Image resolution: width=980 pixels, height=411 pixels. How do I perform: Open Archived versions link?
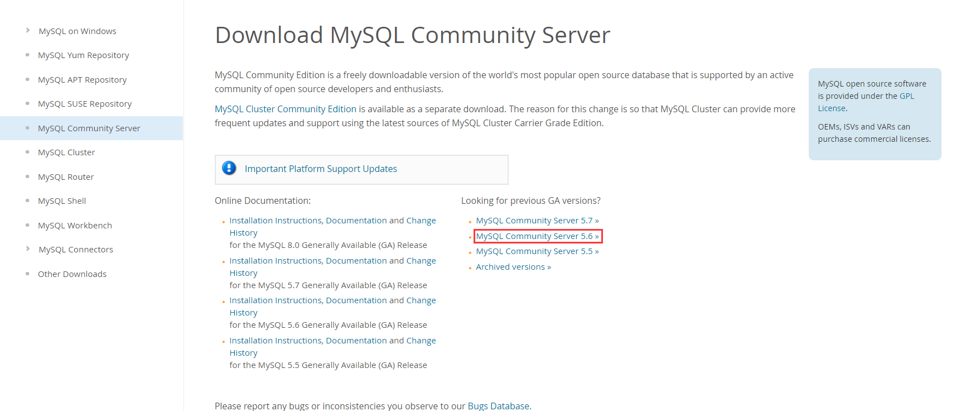[x=513, y=267]
